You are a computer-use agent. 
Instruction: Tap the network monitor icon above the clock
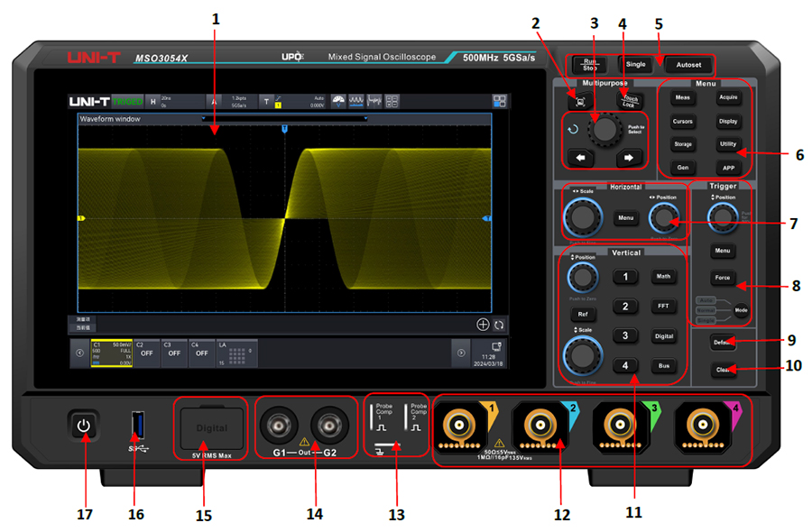coord(495,346)
